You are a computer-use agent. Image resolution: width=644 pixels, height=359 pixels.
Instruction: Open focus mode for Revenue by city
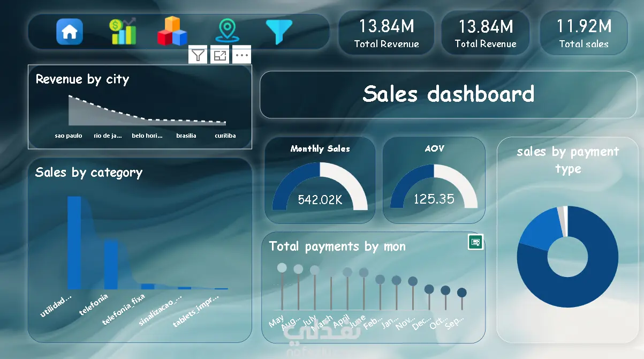(x=219, y=55)
